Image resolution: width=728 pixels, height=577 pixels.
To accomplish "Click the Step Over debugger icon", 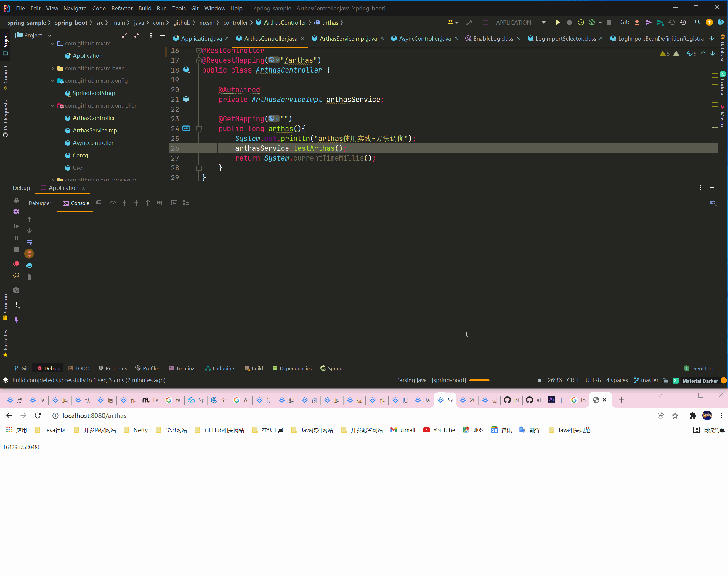I will coord(113,203).
